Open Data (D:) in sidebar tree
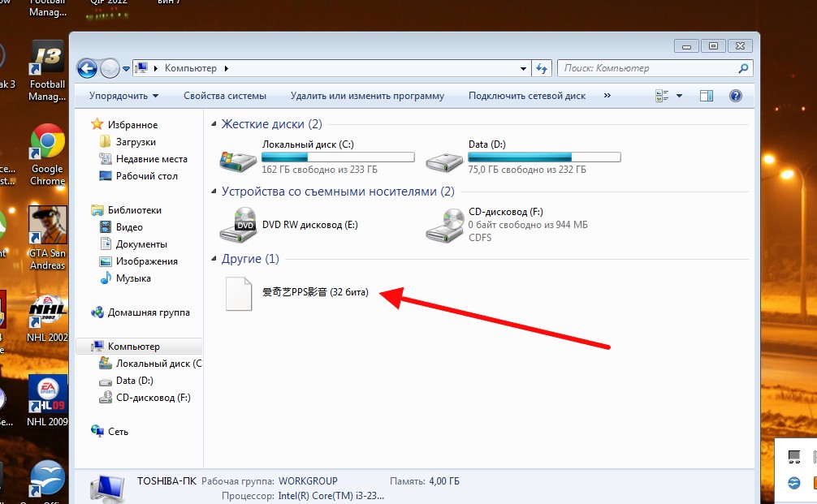The image size is (817, 504). [135, 381]
